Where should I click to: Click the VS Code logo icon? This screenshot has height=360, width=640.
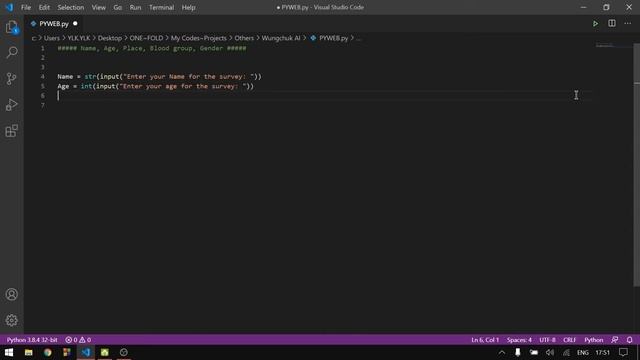pyautogui.click(x=9, y=7)
